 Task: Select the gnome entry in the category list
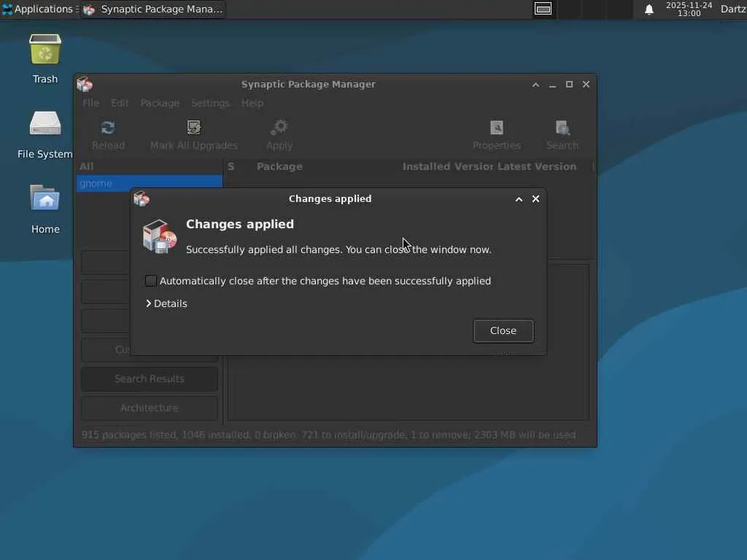[x=149, y=183]
